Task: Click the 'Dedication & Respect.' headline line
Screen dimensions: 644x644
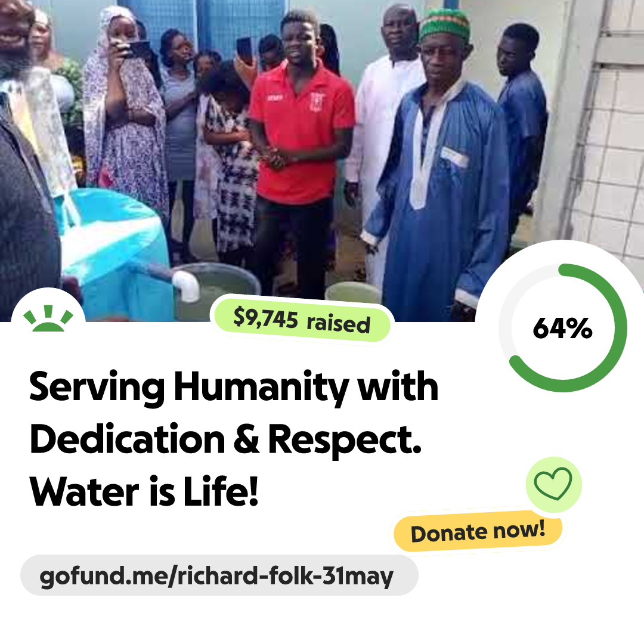Action: pos(225,440)
